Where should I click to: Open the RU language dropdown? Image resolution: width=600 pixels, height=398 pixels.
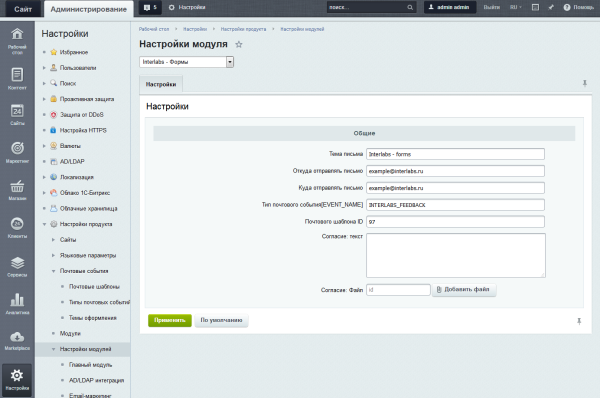[515, 7]
